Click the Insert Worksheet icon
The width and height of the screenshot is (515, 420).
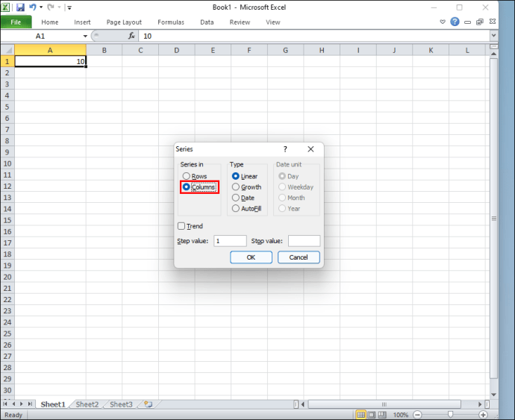(149, 404)
